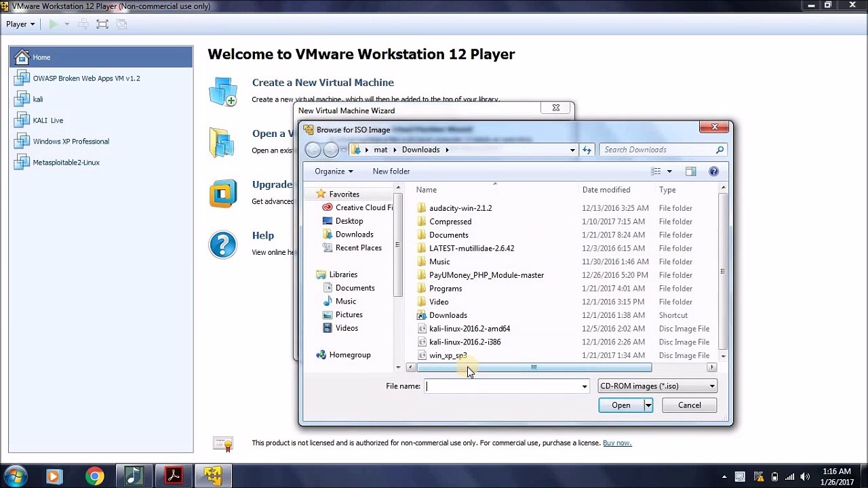The height and width of the screenshot is (488, 868).
Task: Select Homegroup in navigation pane
Action: [x=350, y=354]
